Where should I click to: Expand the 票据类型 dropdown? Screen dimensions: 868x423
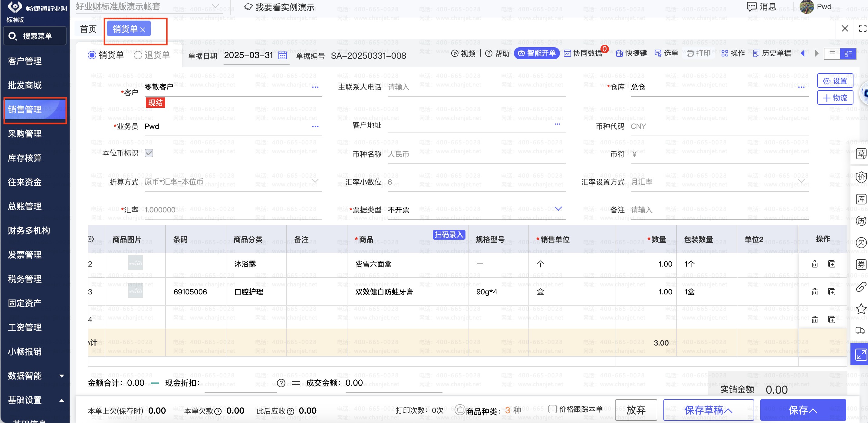tap(558, 209)
